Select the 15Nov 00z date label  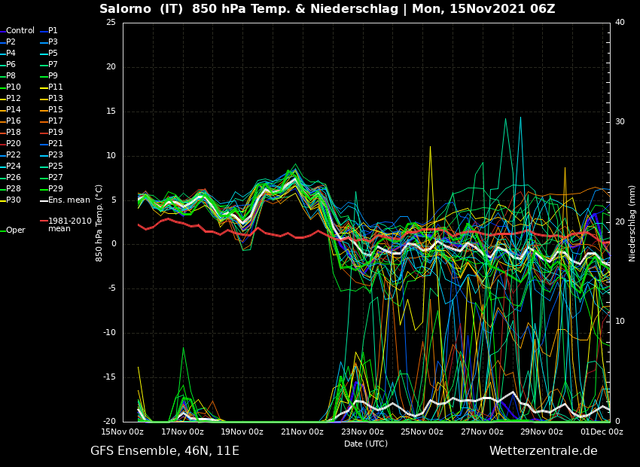click(123, 432)
